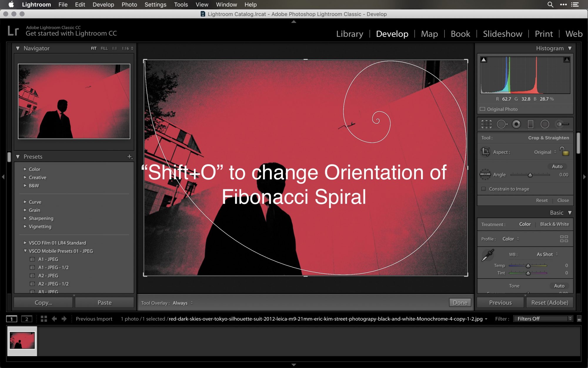Select the Red Eye Correction tool
Viewport: 588px width, 368px height.
tap(516, 124)
